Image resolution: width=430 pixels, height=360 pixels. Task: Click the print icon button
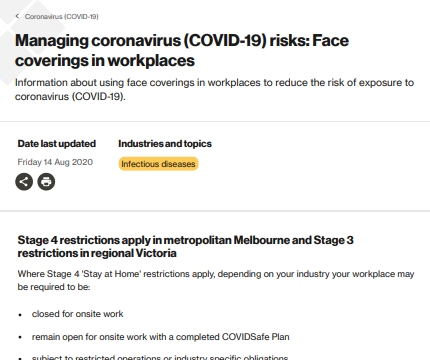coord(46,182)
